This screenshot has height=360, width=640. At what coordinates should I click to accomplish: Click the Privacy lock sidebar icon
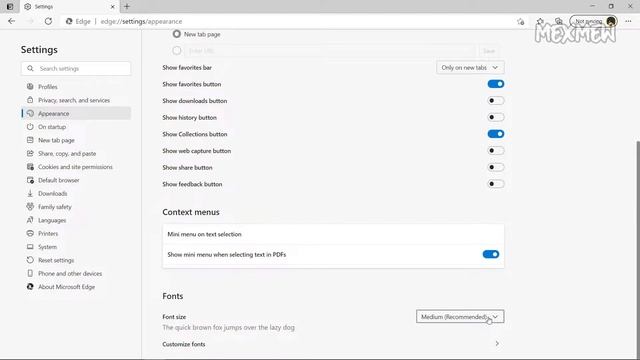(x=30, y=100)
